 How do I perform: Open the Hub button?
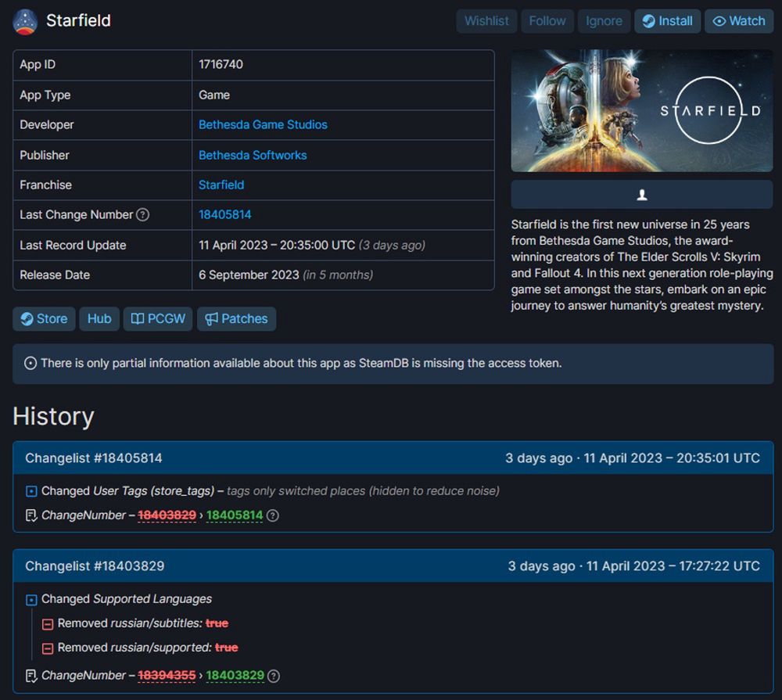click(99, 319)
